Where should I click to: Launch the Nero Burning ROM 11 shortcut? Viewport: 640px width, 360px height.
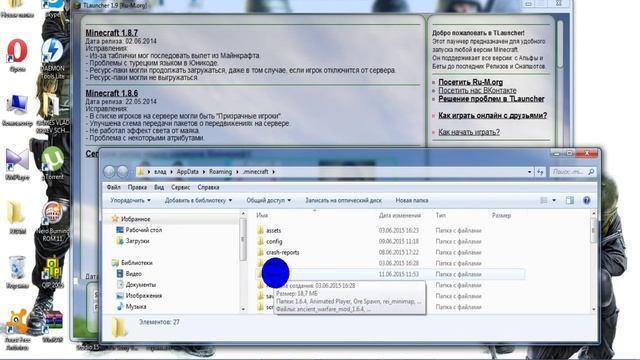pos(53,214)
